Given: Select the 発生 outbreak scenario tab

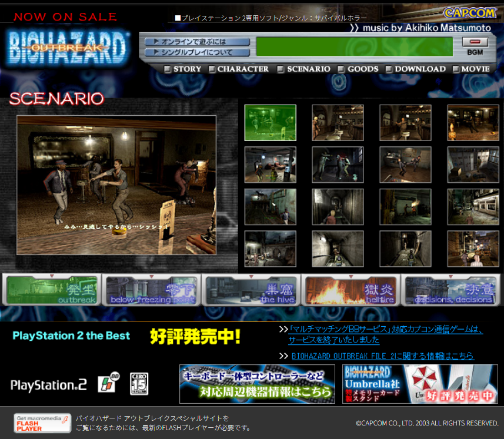Looking at the screenshot, I should click(x=52, y=290).
